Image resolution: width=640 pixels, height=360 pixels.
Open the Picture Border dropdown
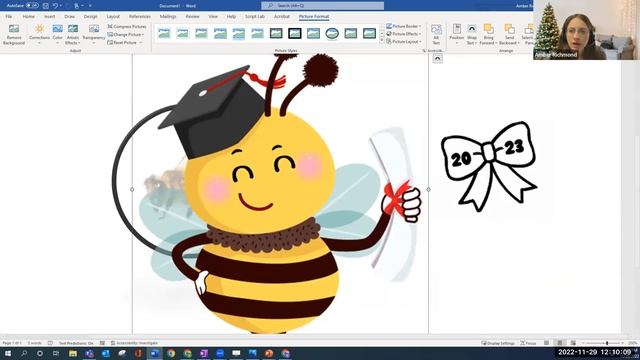click(403, 26)
